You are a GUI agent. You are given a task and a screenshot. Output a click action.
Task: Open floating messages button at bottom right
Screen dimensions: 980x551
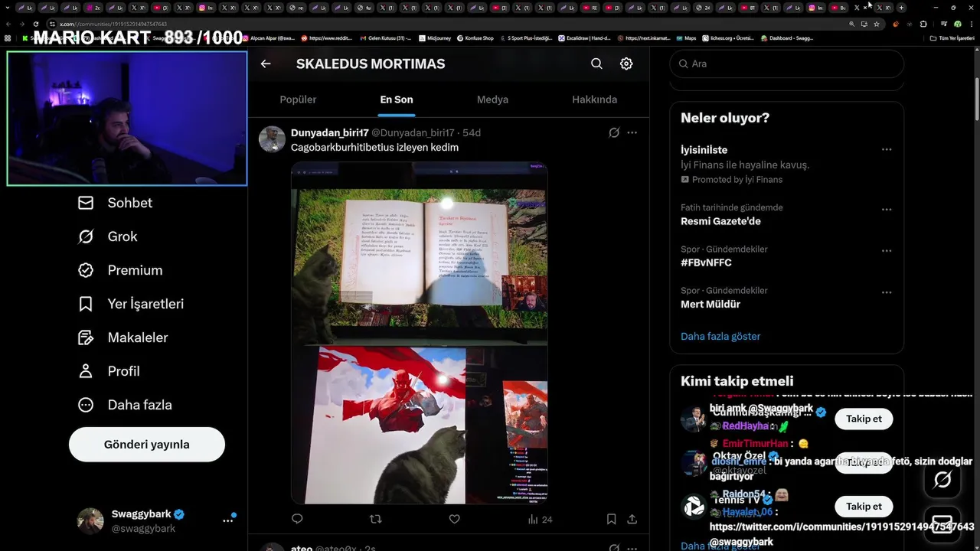coord(942,524)
